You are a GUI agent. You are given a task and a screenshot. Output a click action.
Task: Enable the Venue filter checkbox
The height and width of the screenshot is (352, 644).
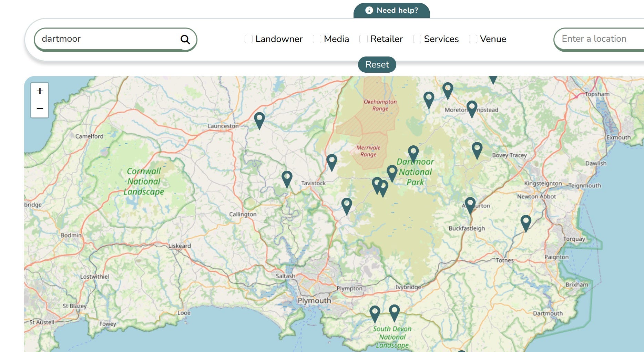tap(473, 39)
